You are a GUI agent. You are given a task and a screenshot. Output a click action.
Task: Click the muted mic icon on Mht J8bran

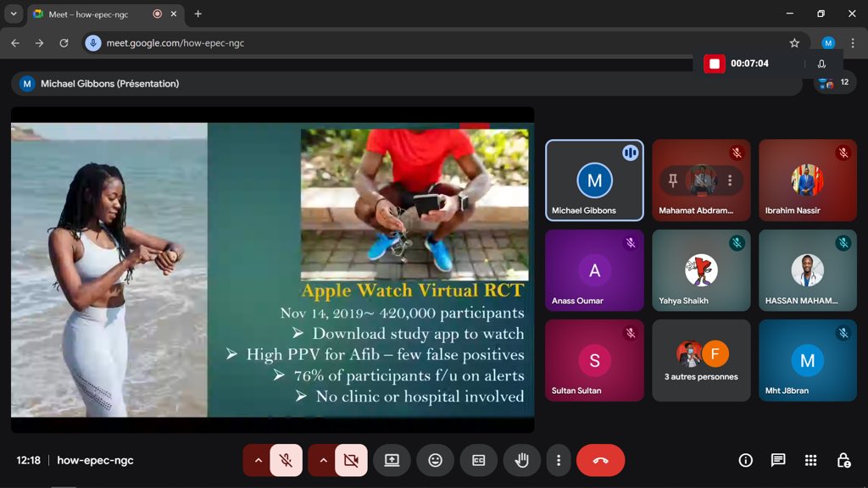click(x=843, y=333)
